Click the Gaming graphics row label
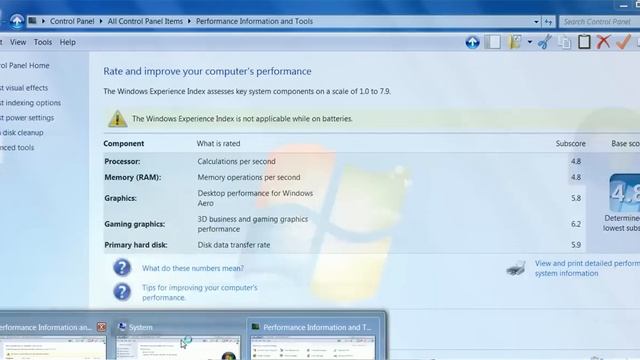Viewport: 640px width, 360px height. pos(135,224)
